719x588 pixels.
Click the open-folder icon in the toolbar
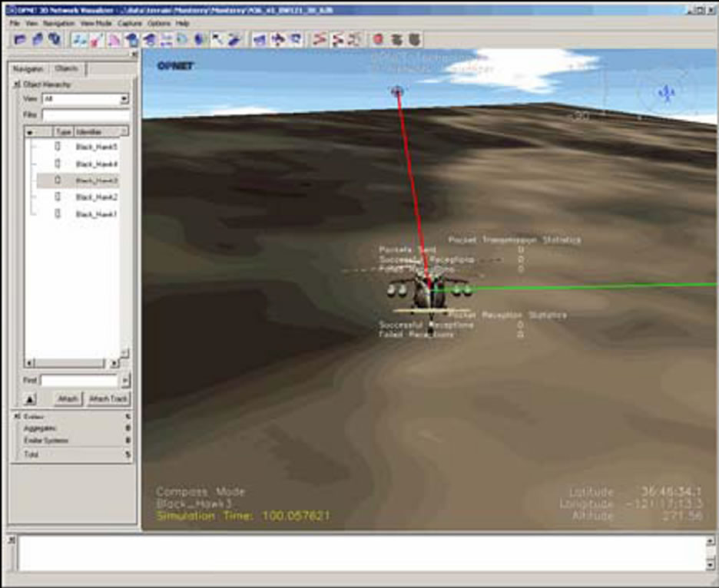tap(20, 38)
